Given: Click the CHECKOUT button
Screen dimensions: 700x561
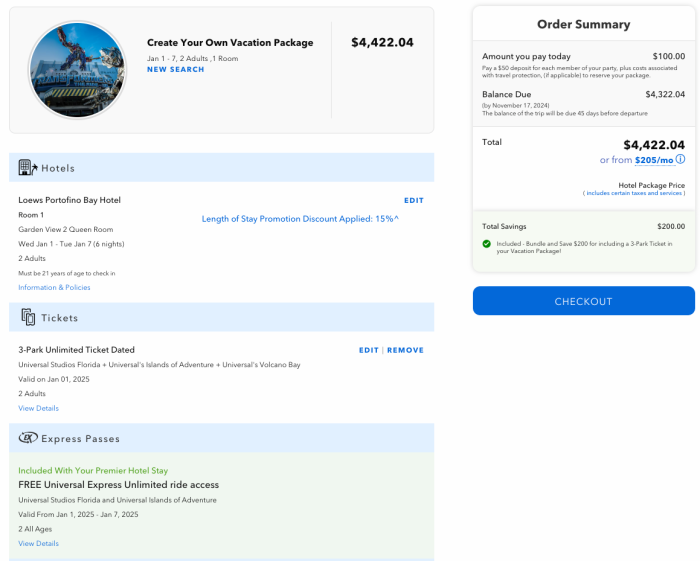Looking at the screenshot, I should click(583, 301).
